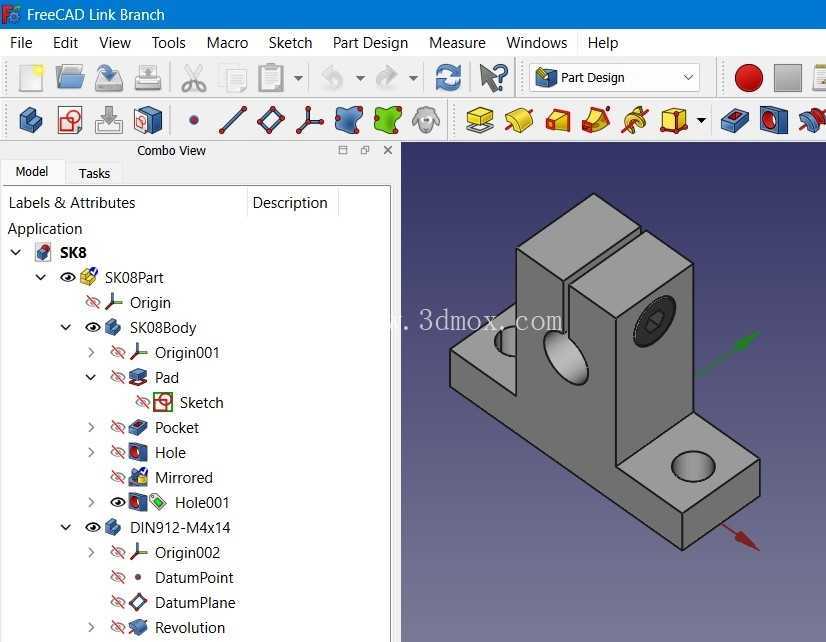Start macro recording with red circle
This screenshot has width=826, height=642.
pos(749,78)
